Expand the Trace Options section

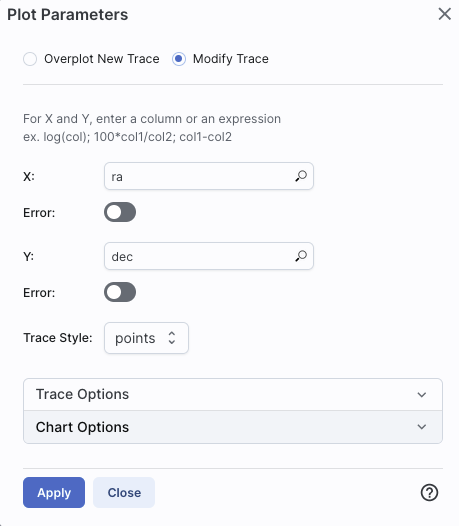233,394
